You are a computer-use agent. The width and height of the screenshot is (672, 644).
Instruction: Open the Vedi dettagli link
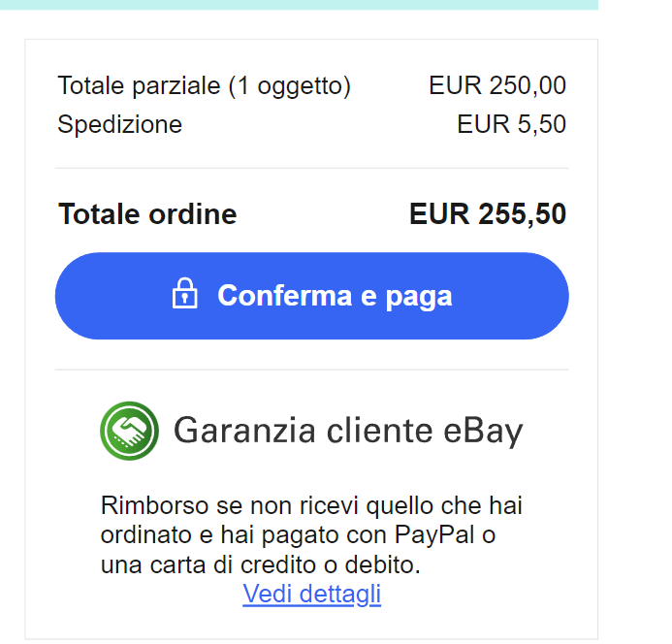click(x=312, y=594)
